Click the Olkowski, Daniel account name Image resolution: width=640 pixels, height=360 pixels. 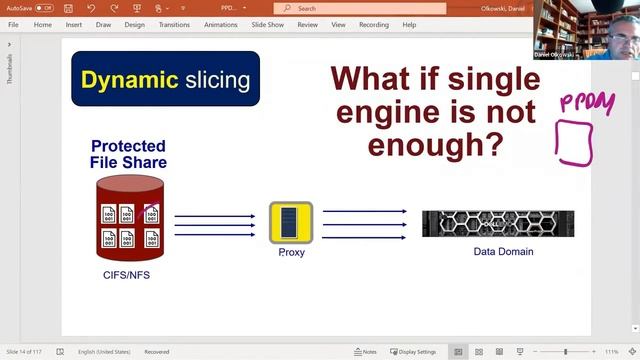(502, 8)
